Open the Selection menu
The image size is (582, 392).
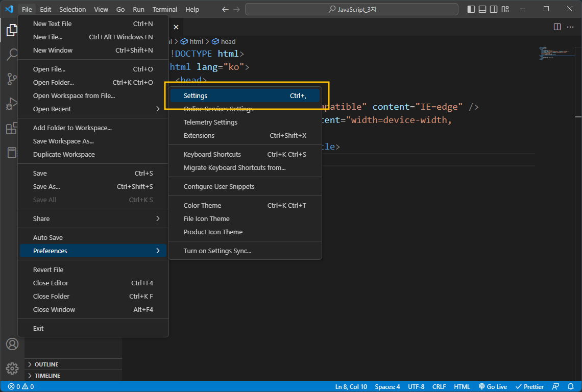(x=72, y=9)
